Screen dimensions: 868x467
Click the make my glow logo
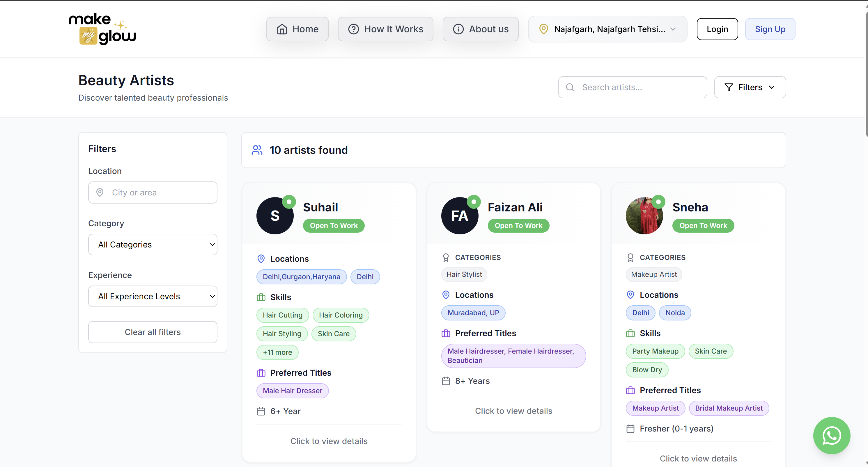point(102,29)
